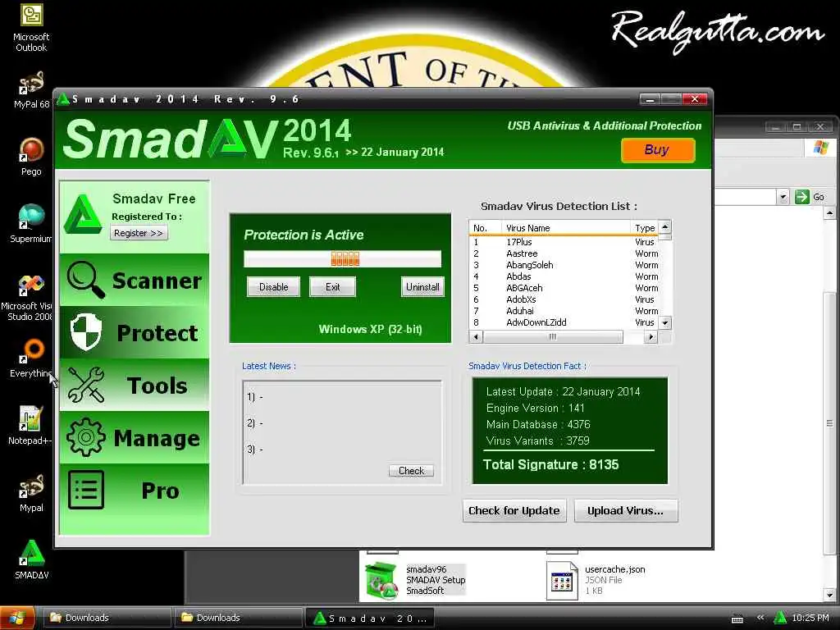
Task: Click the Scanner magnifying glass icon
Action: (84, 279)
